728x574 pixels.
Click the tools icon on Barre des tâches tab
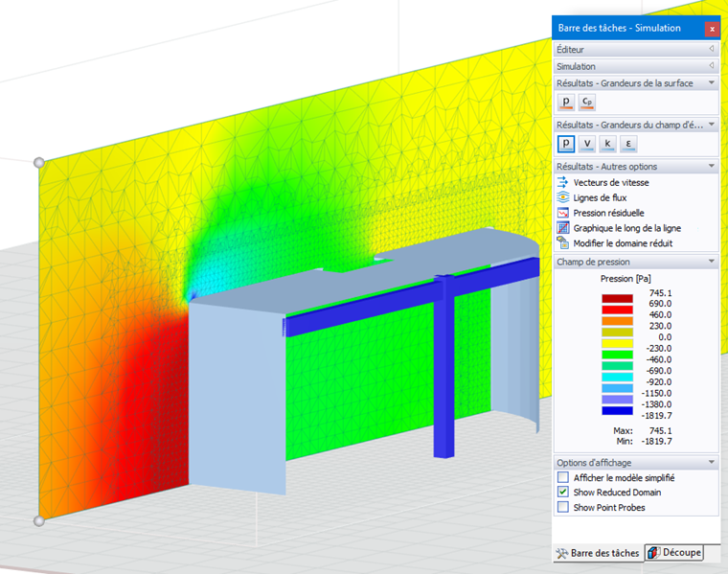tap(561, 553)
